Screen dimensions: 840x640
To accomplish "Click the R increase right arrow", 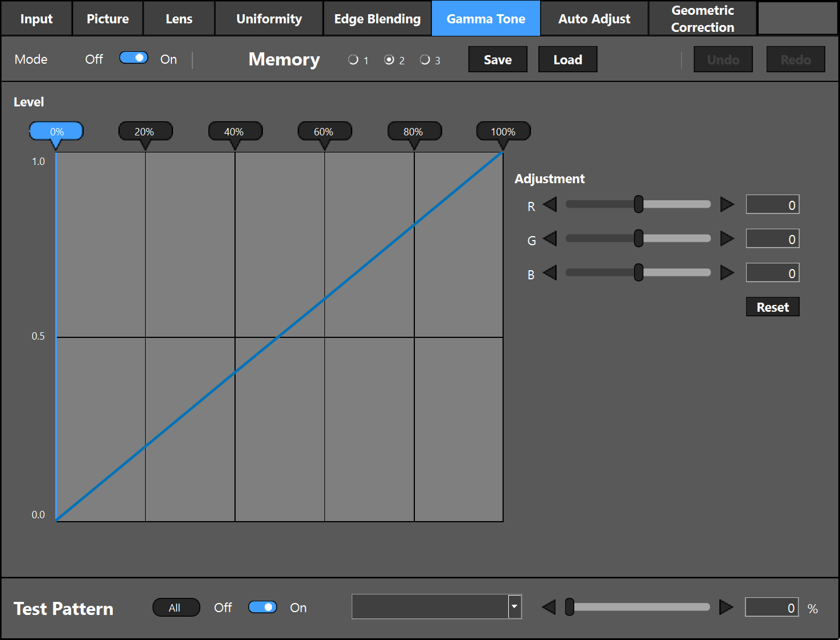I will click(727, 204).
